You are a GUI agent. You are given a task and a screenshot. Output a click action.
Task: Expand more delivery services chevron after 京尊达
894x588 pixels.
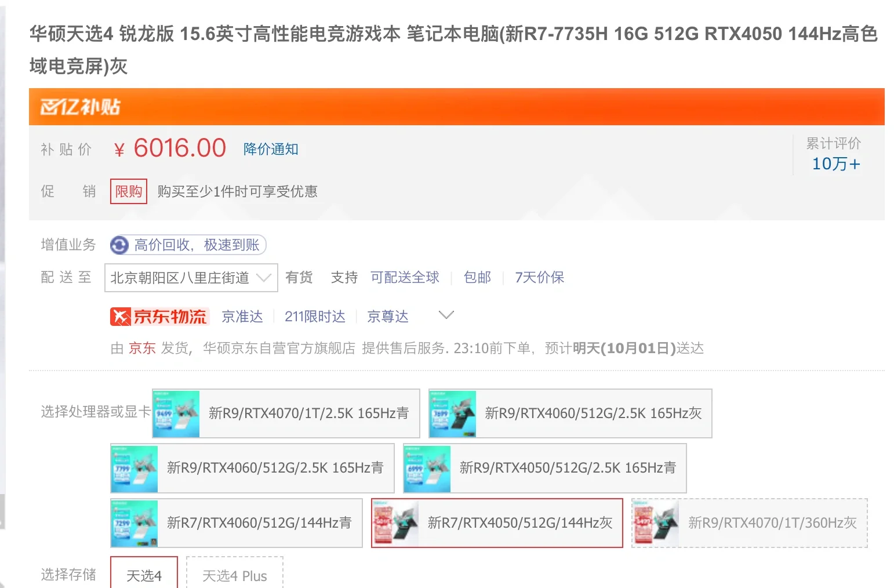coord(446,315)
